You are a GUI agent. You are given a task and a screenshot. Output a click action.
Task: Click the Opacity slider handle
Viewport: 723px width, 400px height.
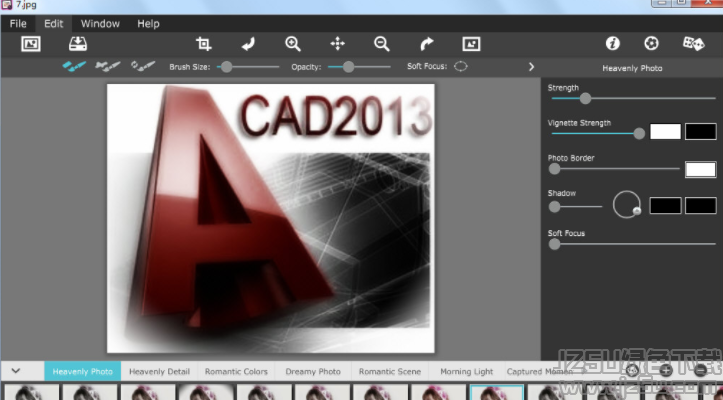pyautogui.click(x=349, y=67)
